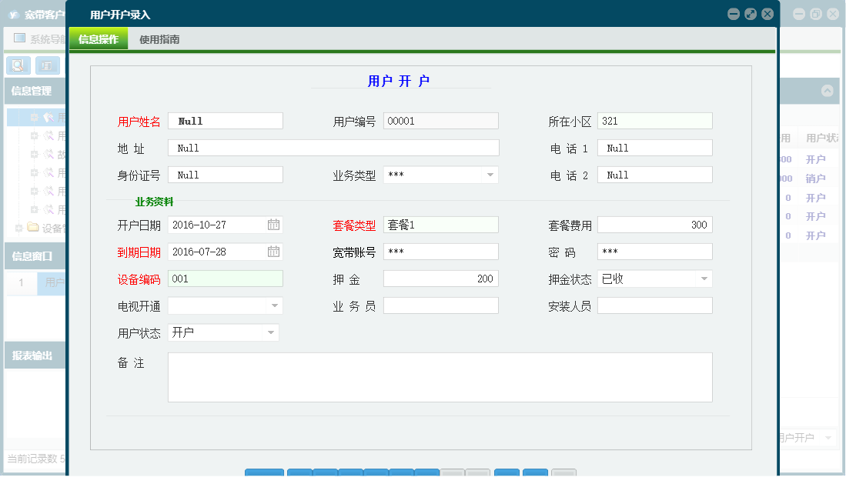Click inside the 备注 text area
The image size is (846, 504).
tap(439, 377)
